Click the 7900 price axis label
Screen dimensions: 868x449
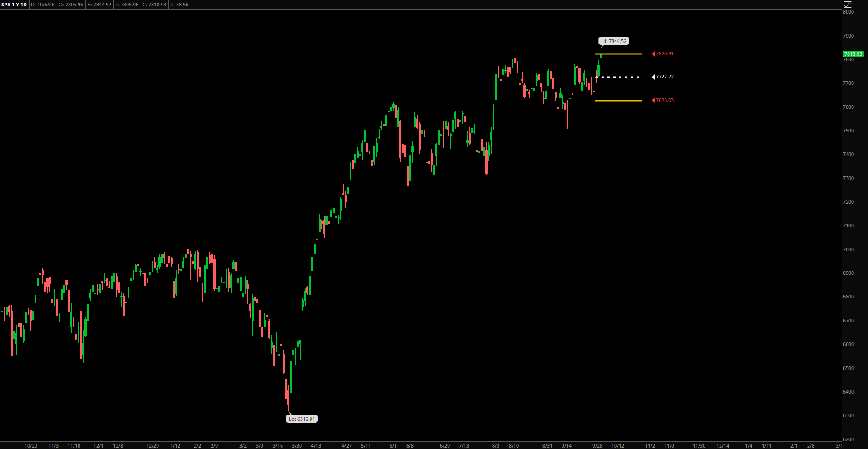coord(848,36)
